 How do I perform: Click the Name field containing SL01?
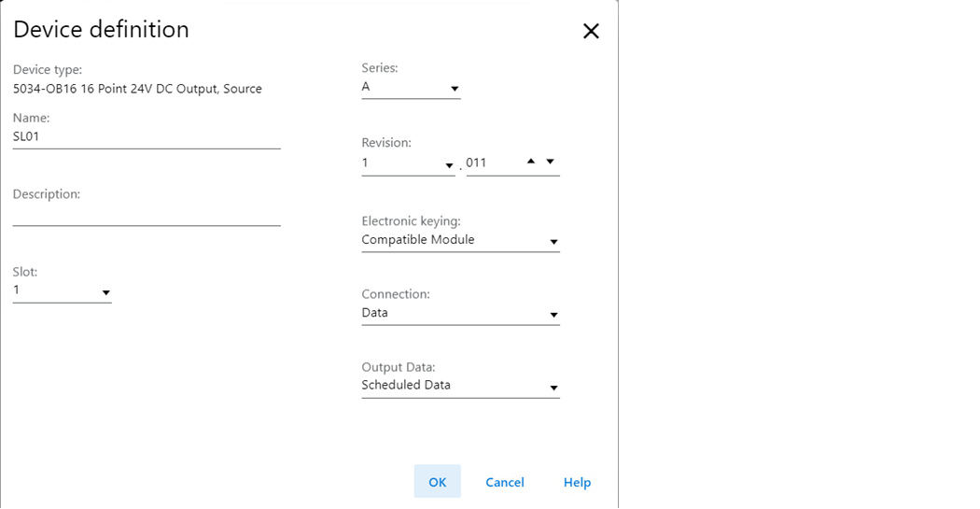tap(147, 137)
